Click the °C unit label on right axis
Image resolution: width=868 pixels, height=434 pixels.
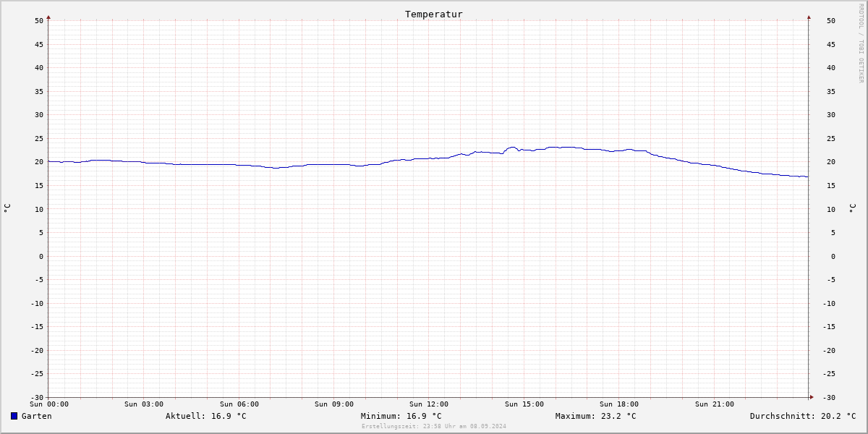pos(852,208)
